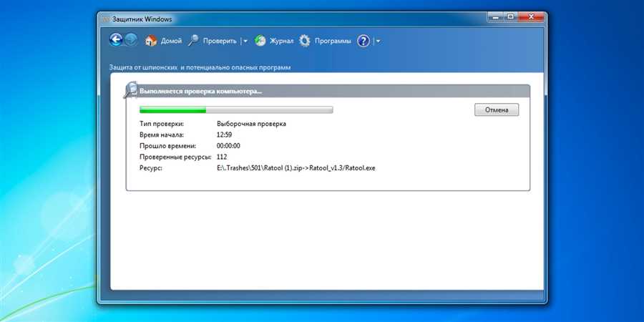Expand the help options dropdown arrow
Image resolution: width=644 pixels, height=322 pixels.
(x=378, y=41)
